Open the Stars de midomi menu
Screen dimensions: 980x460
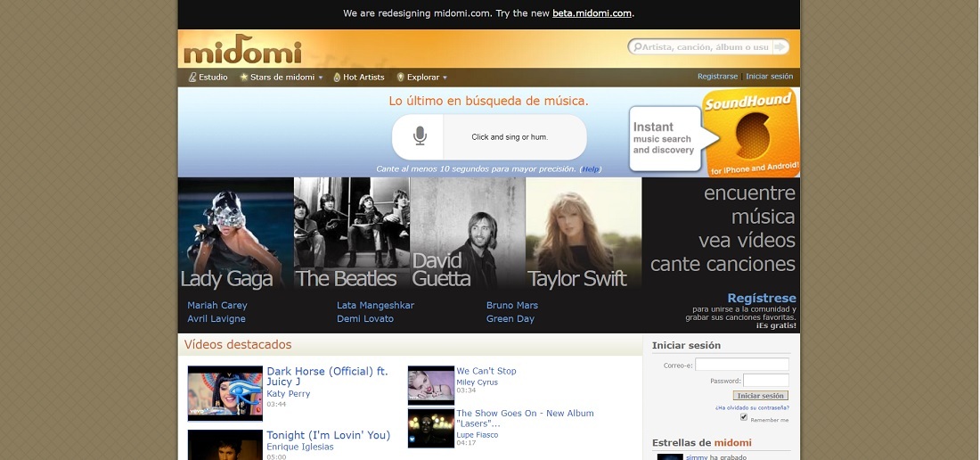[282, 77]
